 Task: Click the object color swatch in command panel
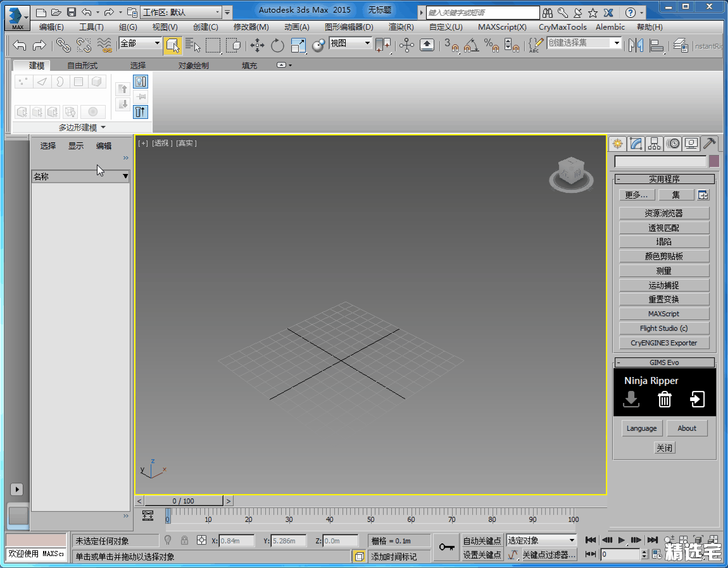click(x=714, y=161)
